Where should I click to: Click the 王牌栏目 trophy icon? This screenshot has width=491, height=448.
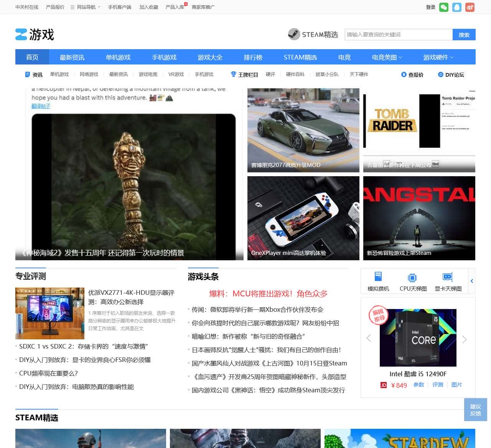point(233,74)
